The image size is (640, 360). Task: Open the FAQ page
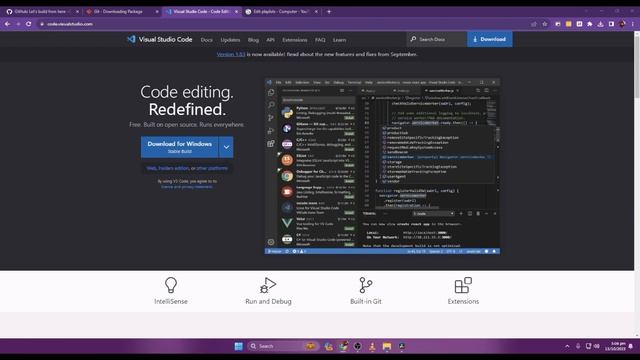point(320,40)
